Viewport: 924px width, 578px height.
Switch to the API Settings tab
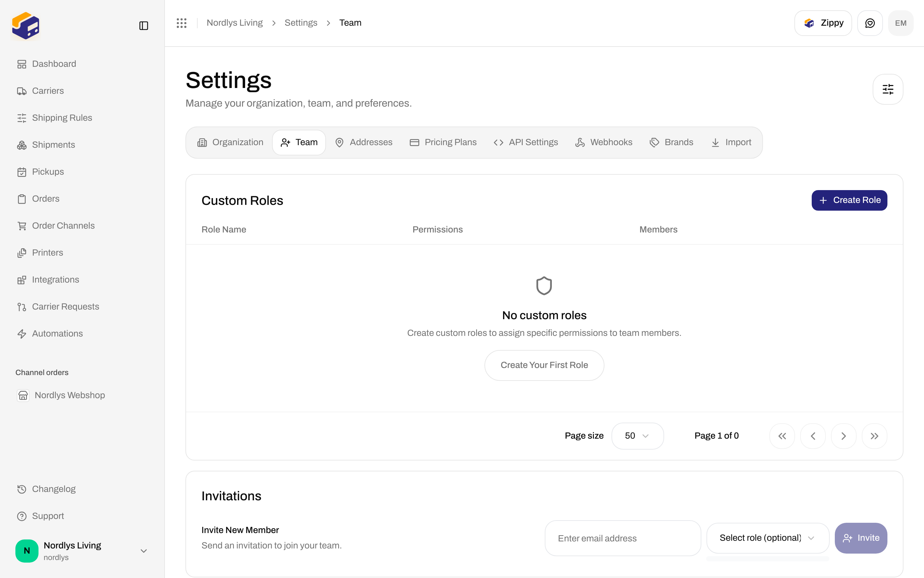(526, 142)
